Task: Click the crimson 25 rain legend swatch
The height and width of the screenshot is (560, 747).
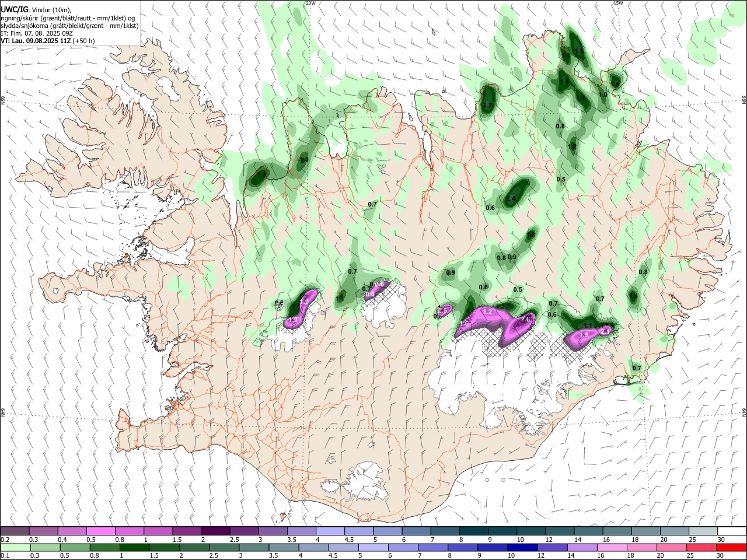Action: (702, 547)
